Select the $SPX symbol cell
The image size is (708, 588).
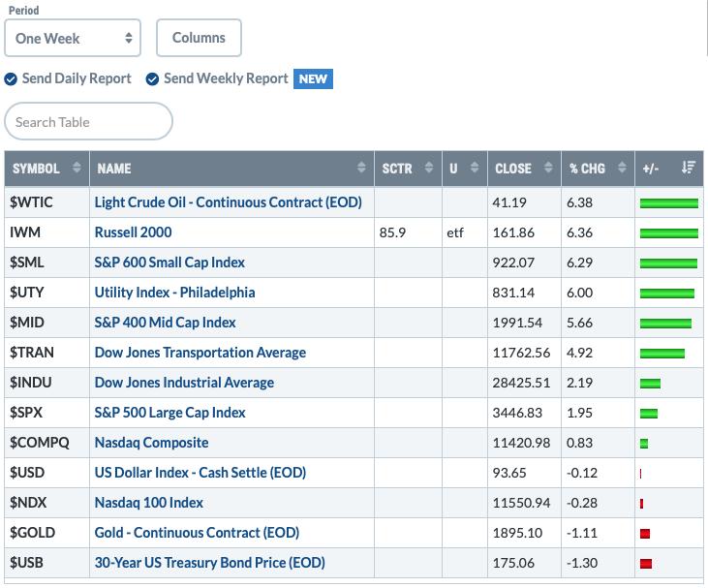(x=46, y=413)
